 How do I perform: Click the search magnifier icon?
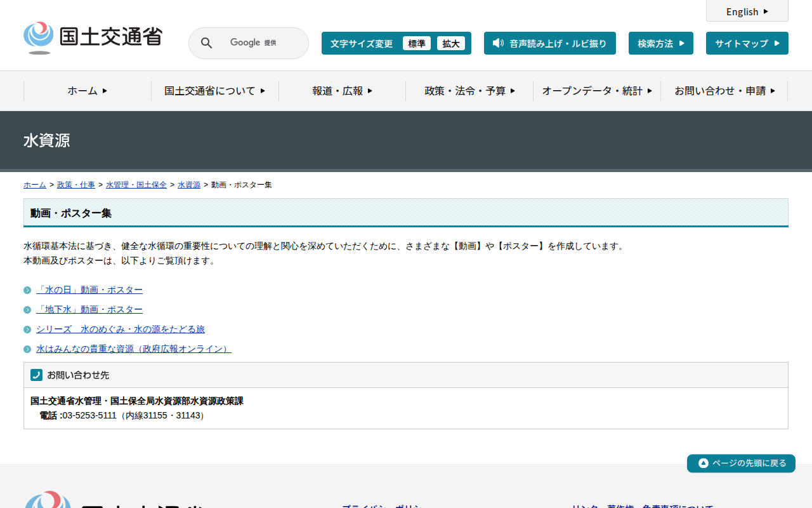tap(206, 43)
